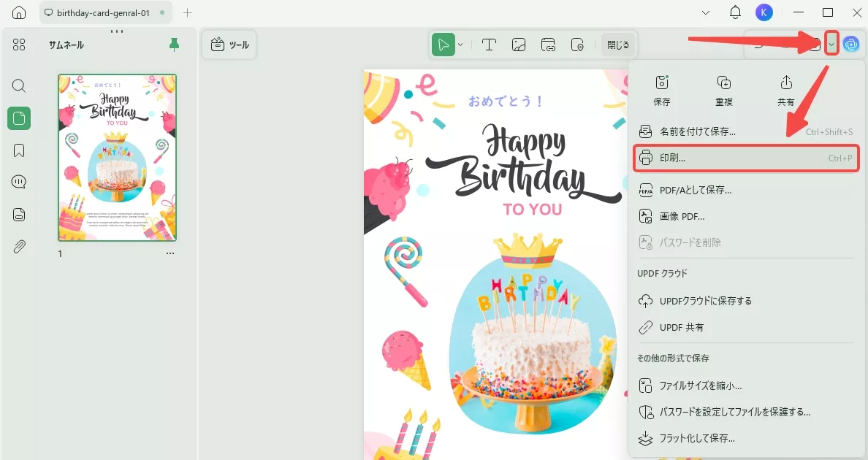Select the page 1 thumbnail

117,155
